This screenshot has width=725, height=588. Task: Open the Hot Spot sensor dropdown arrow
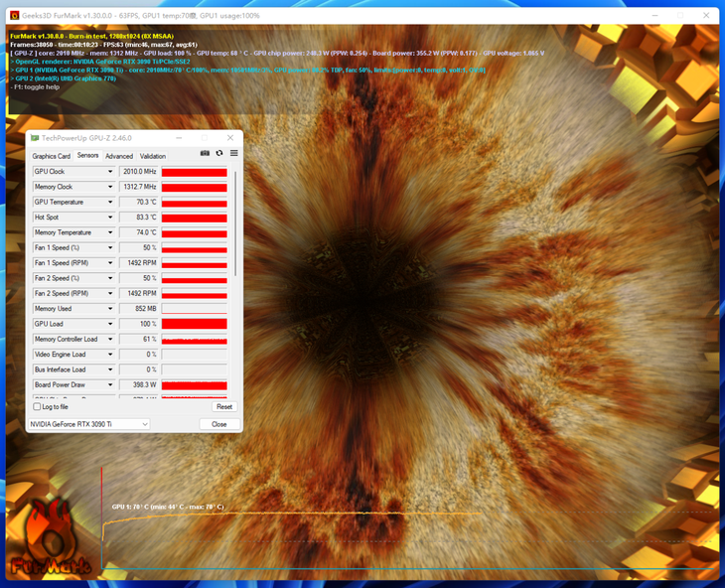110,218
